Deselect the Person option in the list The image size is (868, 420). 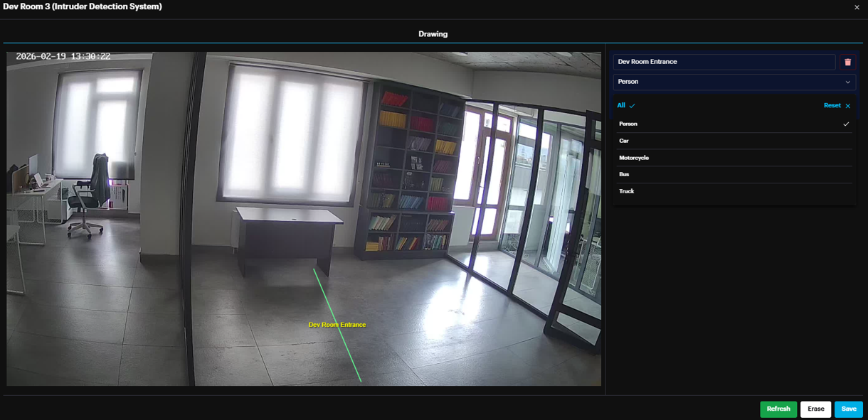pyautogui.click(x=628, y=124)
